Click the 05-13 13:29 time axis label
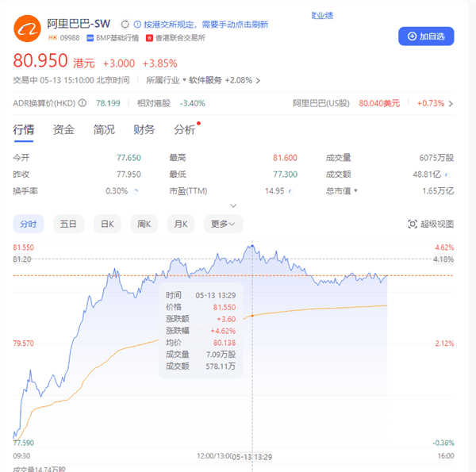 (x=252, y=457)
